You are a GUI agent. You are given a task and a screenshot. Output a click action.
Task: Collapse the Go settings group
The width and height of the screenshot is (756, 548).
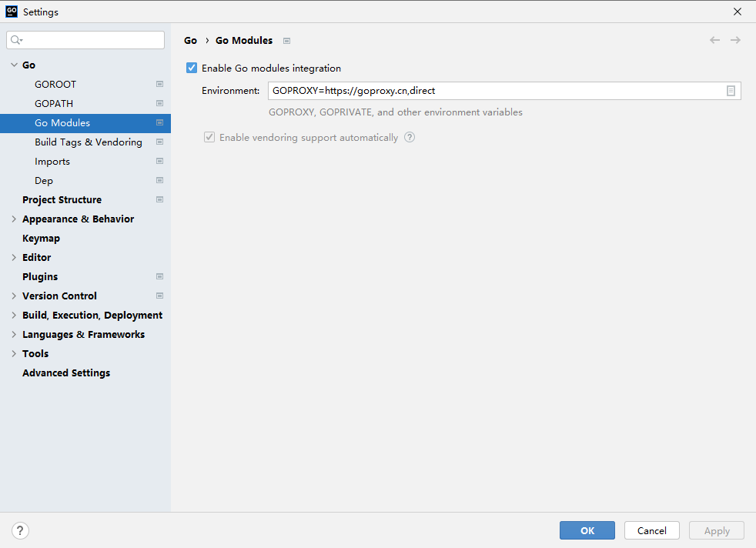(14, 65)
